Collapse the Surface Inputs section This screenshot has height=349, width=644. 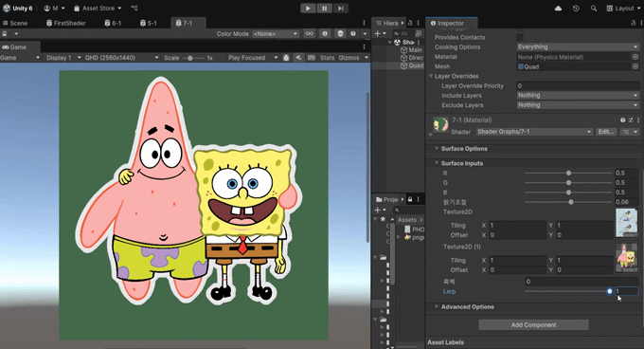437,163
